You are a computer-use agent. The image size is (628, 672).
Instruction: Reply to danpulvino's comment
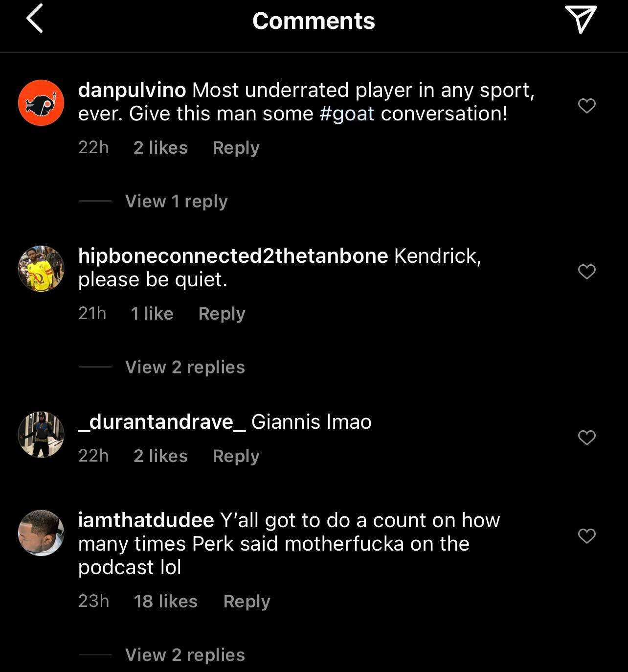click(236, 147)
